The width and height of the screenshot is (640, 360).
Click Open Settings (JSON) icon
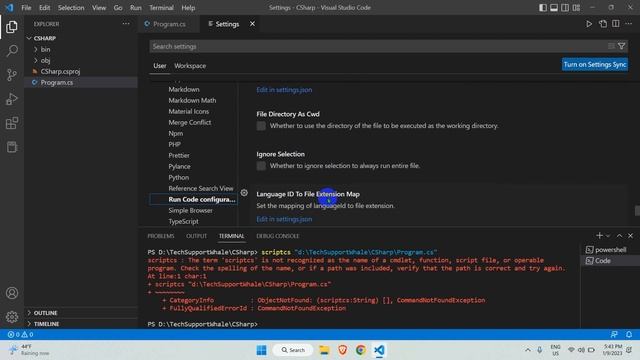[x=603, y=24]
